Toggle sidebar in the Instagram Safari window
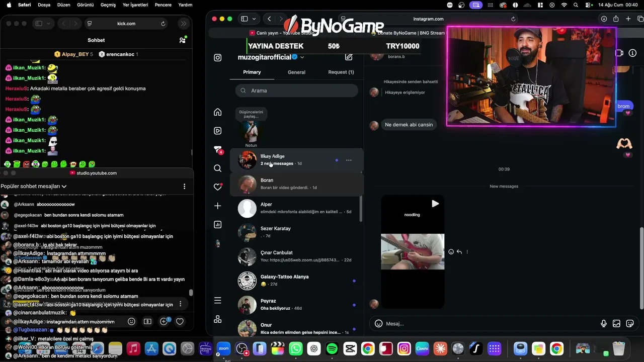644x362 pixels. (x=245, y=19)
